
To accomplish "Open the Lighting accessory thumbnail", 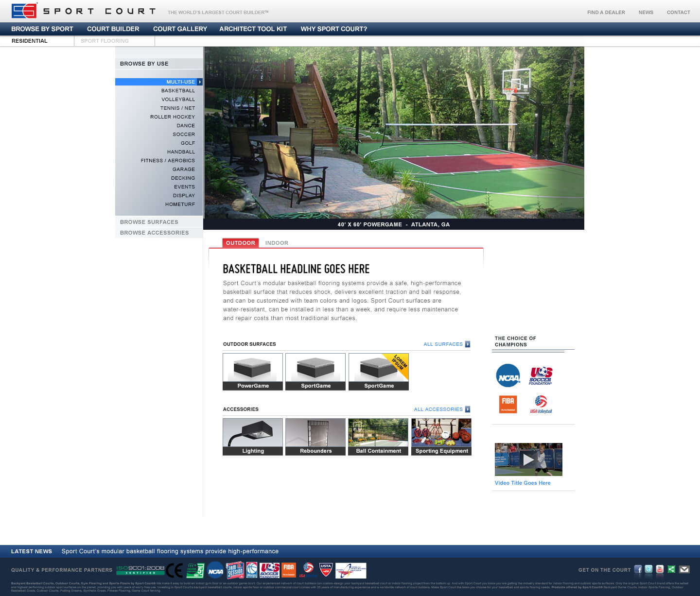I will 253,437.
